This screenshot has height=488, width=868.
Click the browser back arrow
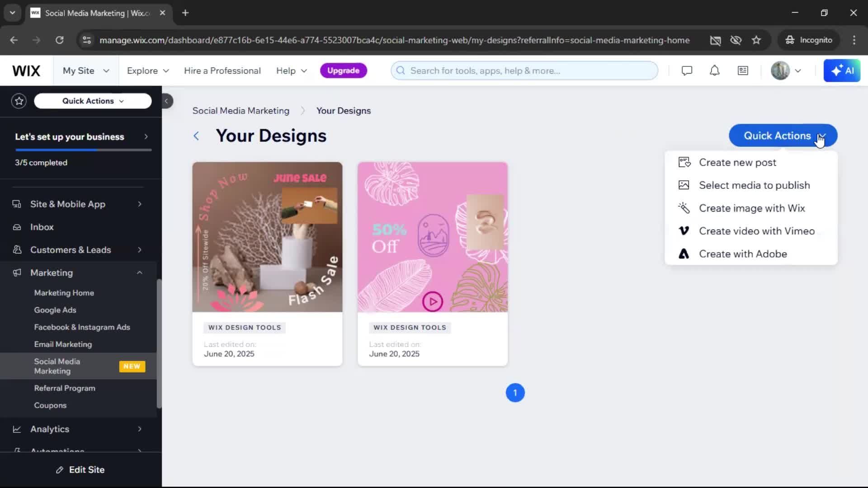click(14, 40)
